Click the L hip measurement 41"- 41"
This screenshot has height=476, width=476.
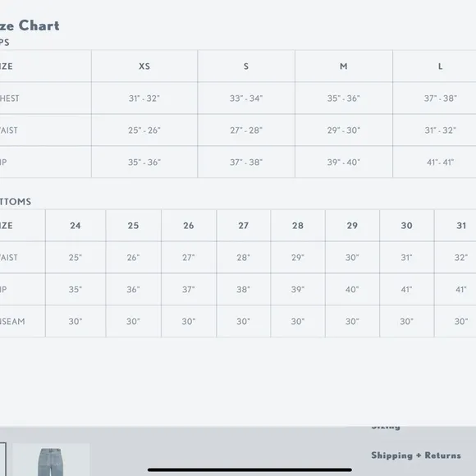click(x=440, y=162)
